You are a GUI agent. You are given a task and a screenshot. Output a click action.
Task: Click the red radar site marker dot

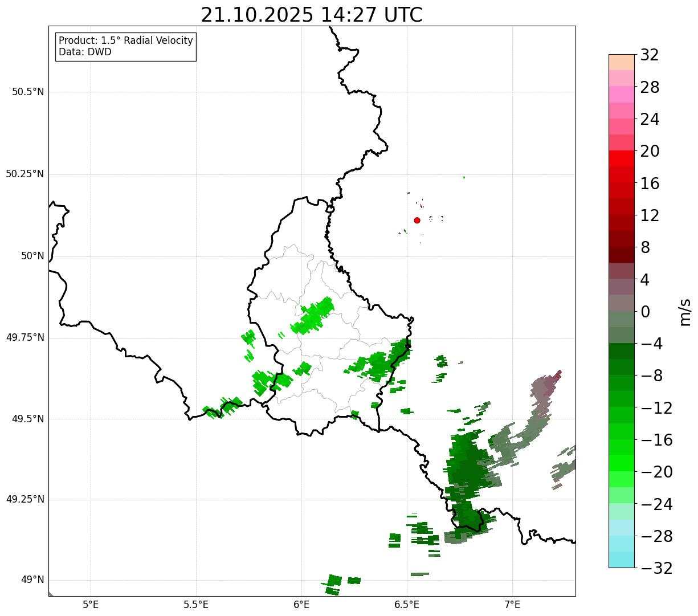tap(417, 221)
